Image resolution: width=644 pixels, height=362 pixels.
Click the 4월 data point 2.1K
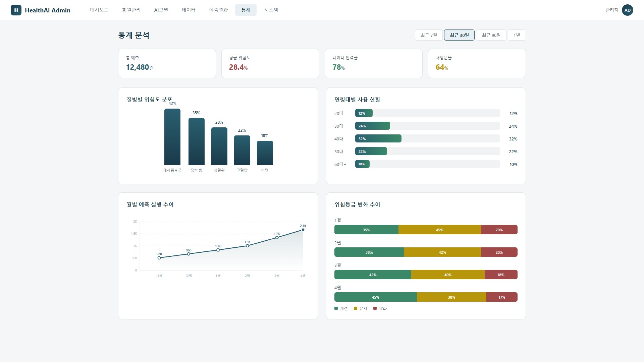click(303, 230)
